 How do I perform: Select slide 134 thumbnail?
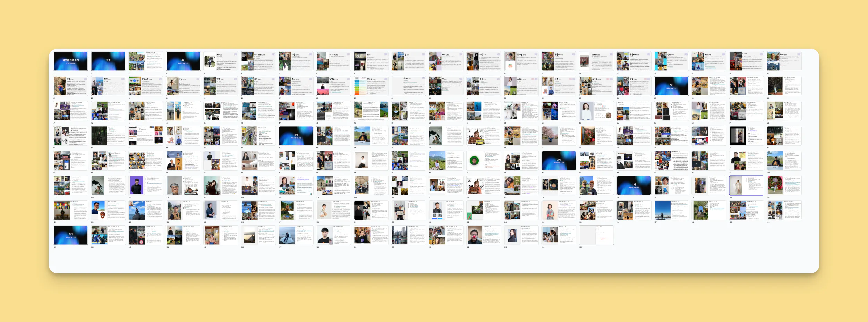559,210
